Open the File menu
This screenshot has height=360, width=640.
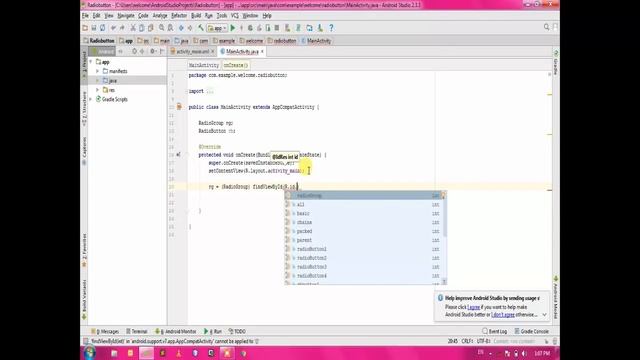[85, 16]
